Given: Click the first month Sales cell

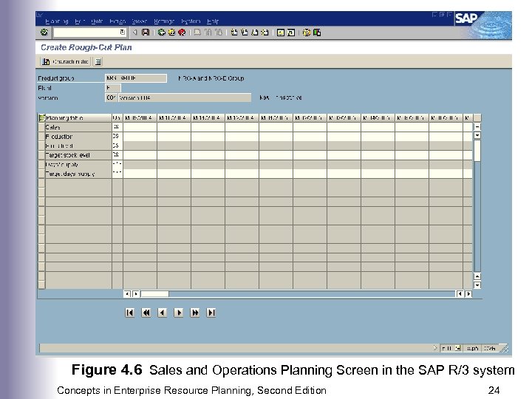Looking at the screenshot, I should pos(140,127).
